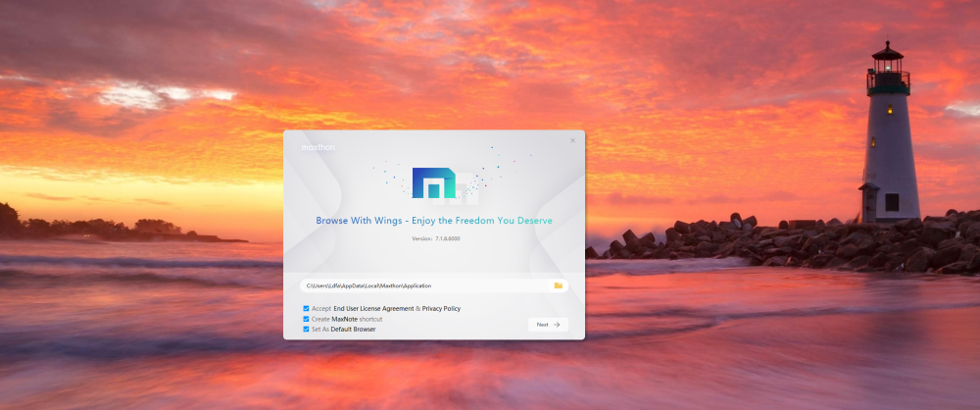980x410 pixels.
Task: Click inside the installation path field
Action: 421,285
